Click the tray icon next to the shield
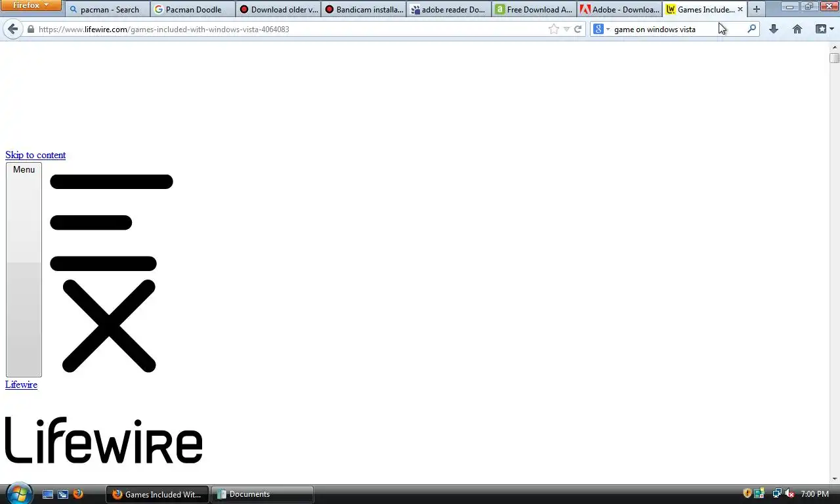 (759, 493)
